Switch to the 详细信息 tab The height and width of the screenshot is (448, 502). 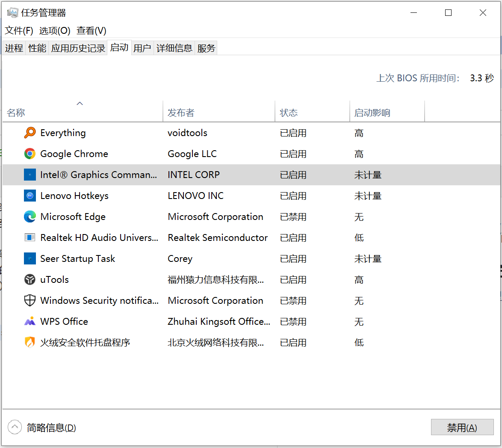point(174,48)
